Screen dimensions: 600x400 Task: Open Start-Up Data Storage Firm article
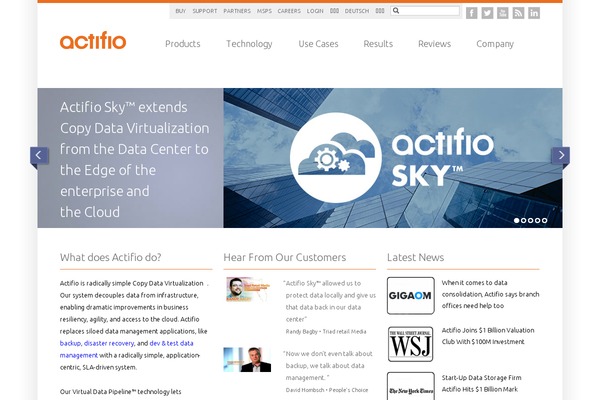point(481,383)
